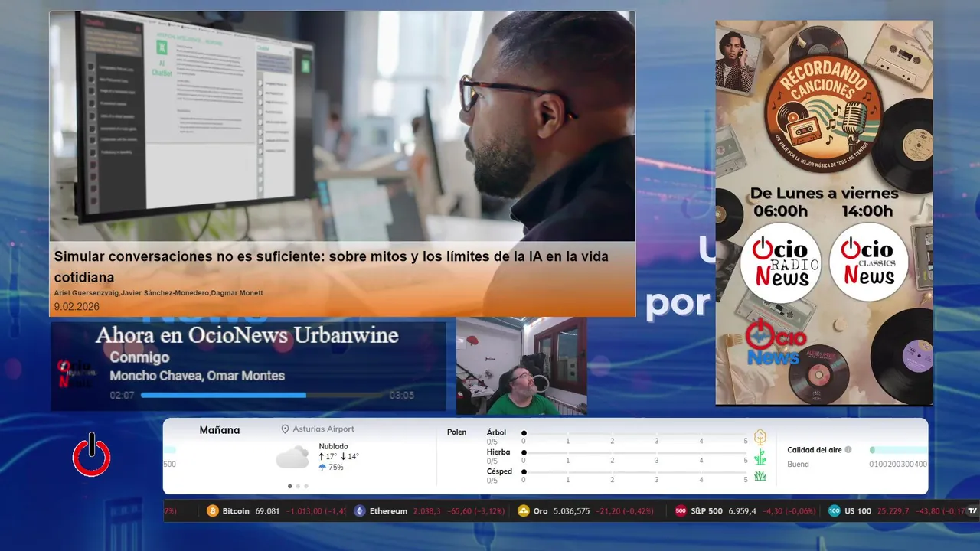980x551 pixels.
Task: Click the 'US 100' ticker name
Action: click(857, 511)
